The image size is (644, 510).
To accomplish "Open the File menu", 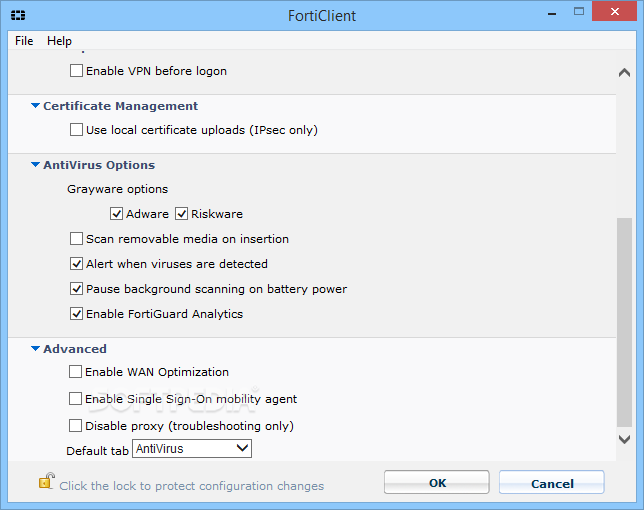I will (x=24, y=41).
